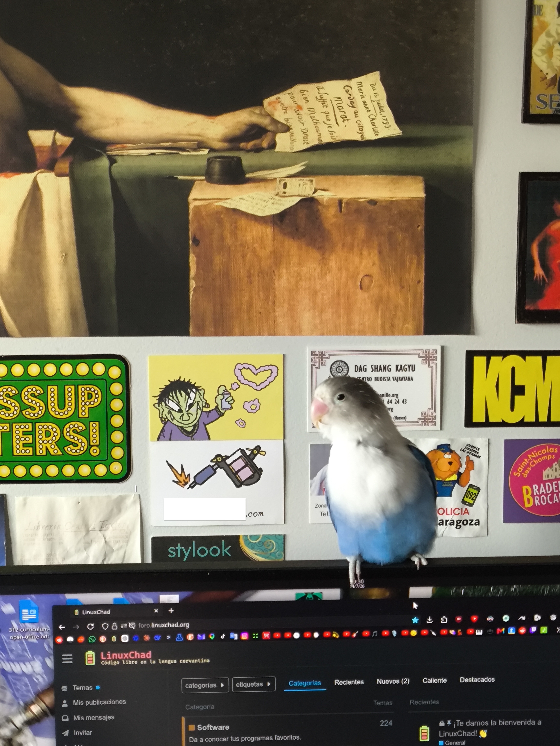560x746 pixels.
Task: Open the red shopping cart bookmark
Action: [x=266, y=636]
